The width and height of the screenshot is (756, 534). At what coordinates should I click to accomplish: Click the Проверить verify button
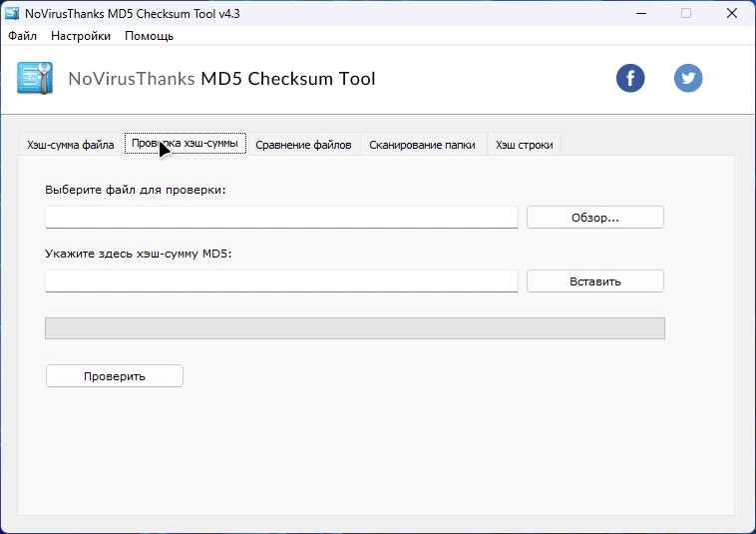pyautogui.click(x=115, y=376)
